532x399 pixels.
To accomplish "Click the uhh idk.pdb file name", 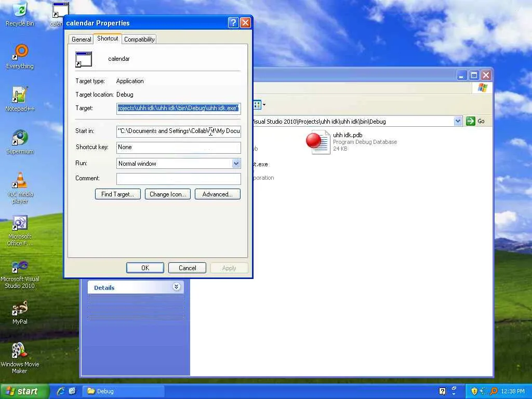I will point(348,135).
